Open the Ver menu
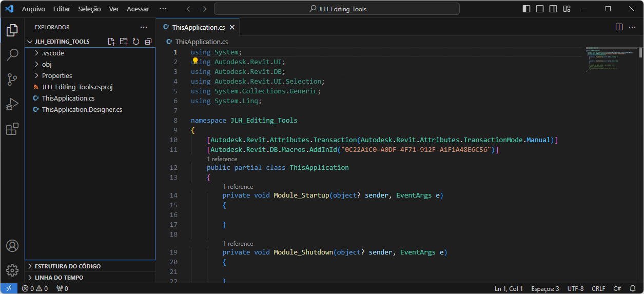 coord(114,9)
